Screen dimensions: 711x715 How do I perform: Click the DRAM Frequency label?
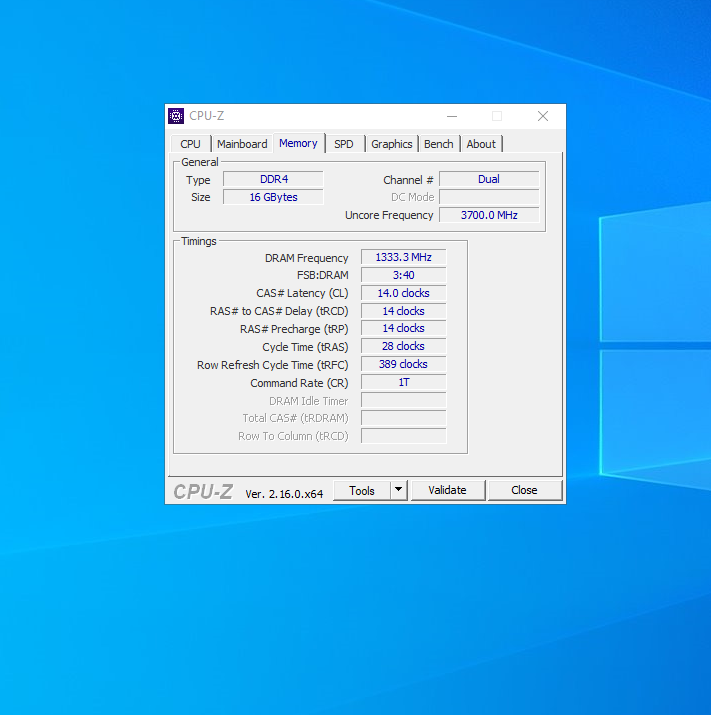[306, 258]
